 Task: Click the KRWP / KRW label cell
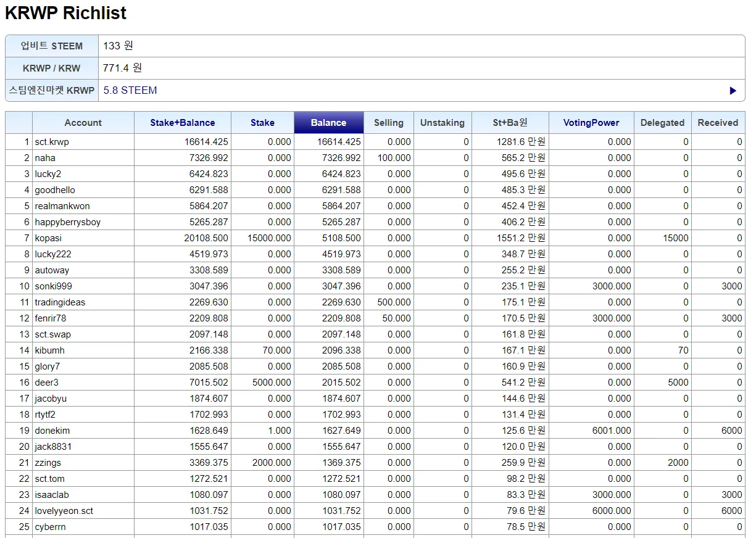click(52, 68)
